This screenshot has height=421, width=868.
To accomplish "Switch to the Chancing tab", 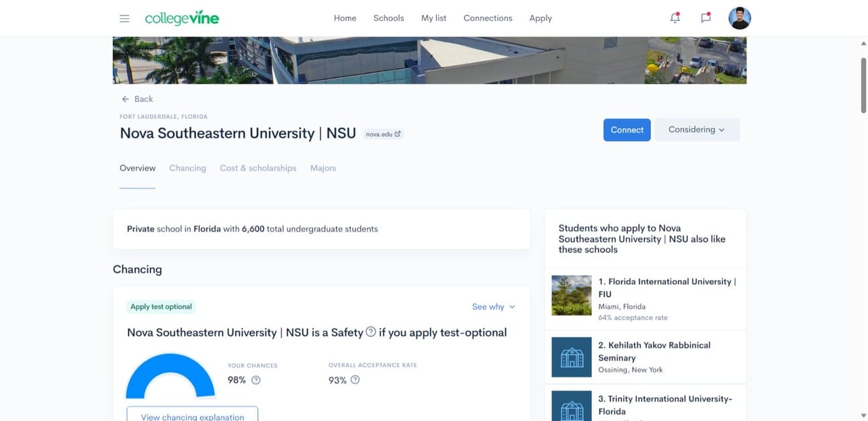I will tap(187, 168).
